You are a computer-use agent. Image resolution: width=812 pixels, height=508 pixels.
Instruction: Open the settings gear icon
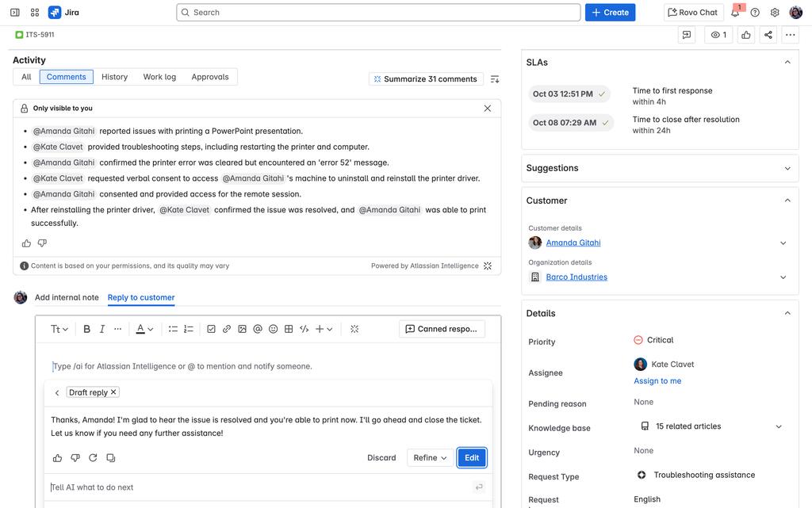point(775,13)
